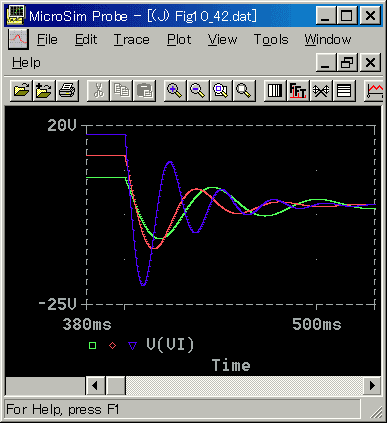Open the Trace menu

pos(132,40)
